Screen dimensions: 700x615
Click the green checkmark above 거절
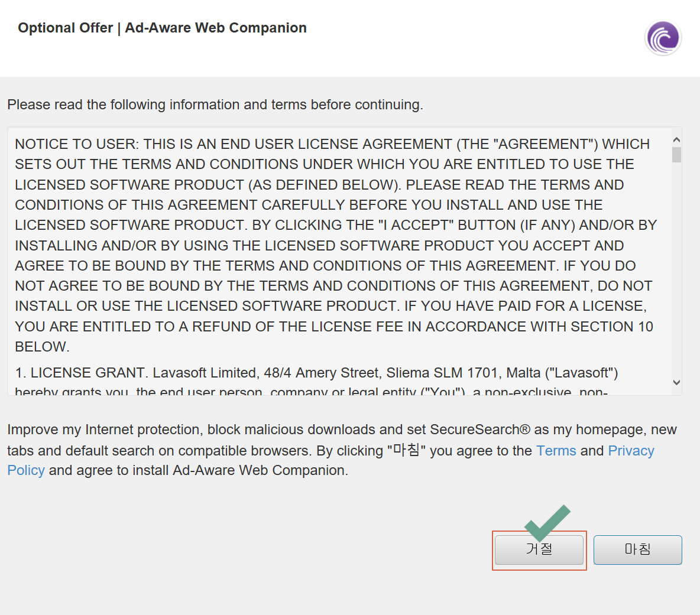click(547, 522)
